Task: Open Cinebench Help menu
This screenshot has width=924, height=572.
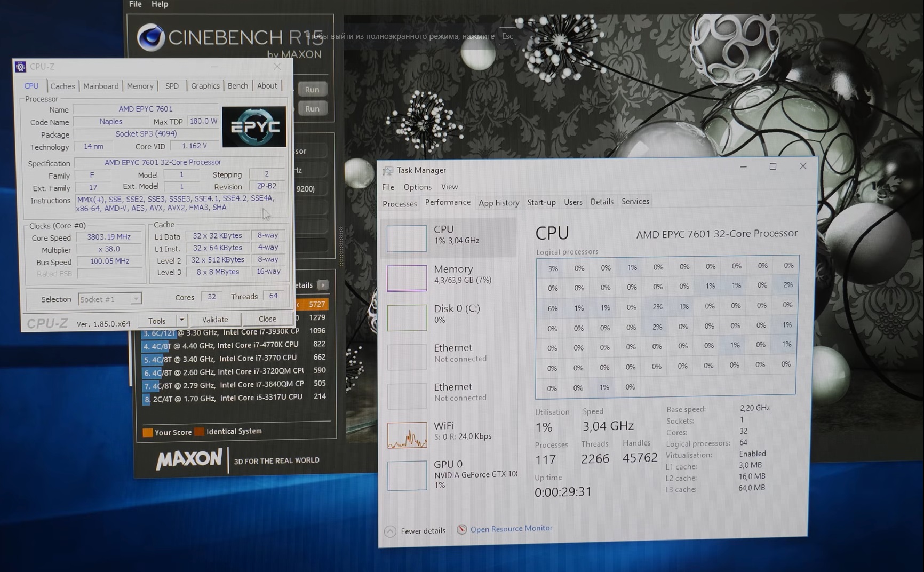Action: [x=160, y=4]
